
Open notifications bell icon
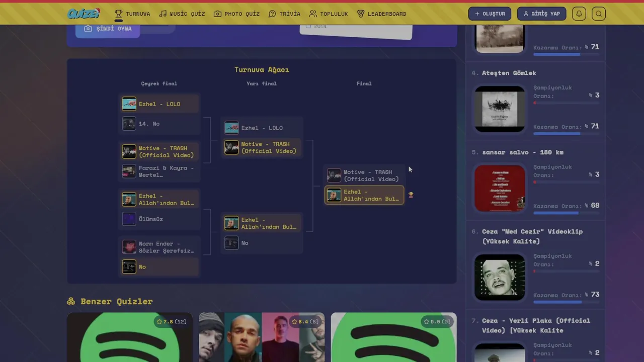[x=579, y=14]
